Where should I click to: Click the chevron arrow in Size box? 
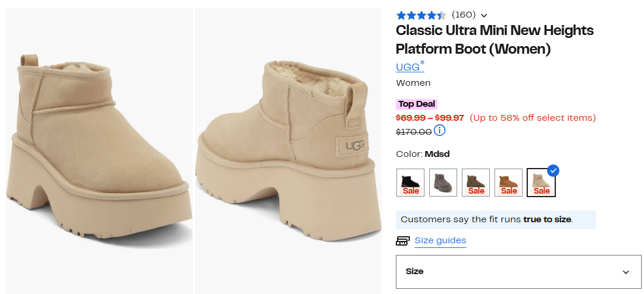tap(626, 272)
